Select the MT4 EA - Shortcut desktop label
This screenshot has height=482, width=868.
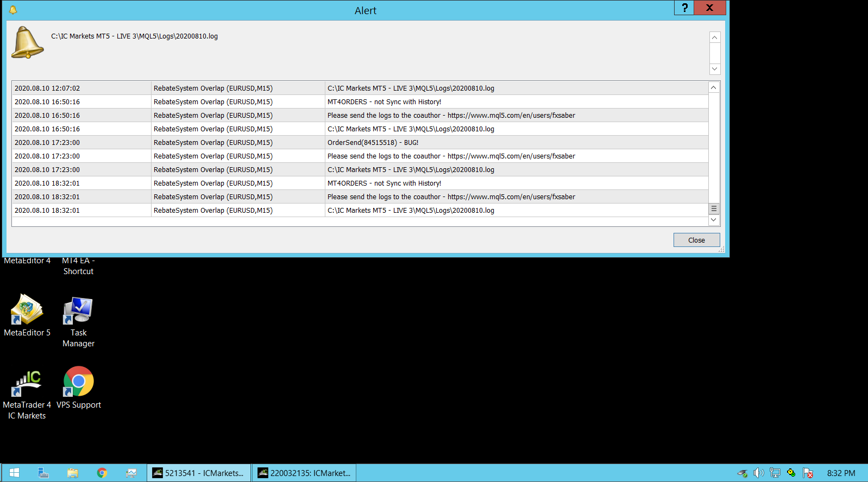(78, 267)
